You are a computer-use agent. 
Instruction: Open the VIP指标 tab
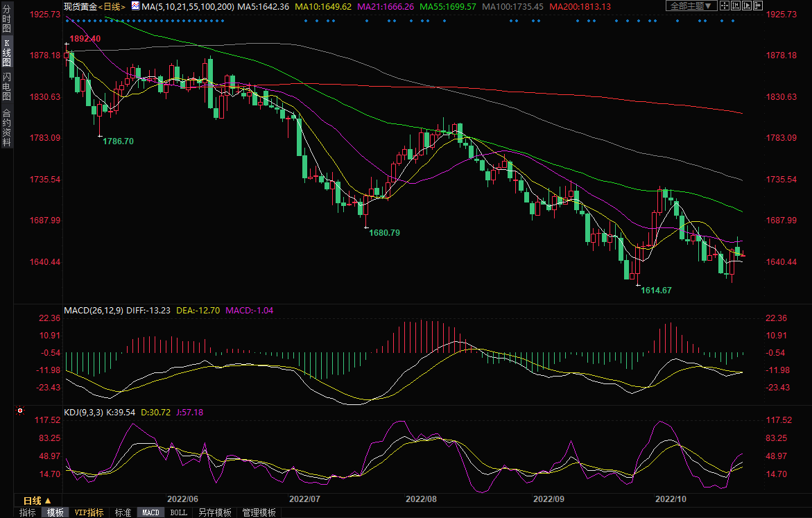click(89, 512)
